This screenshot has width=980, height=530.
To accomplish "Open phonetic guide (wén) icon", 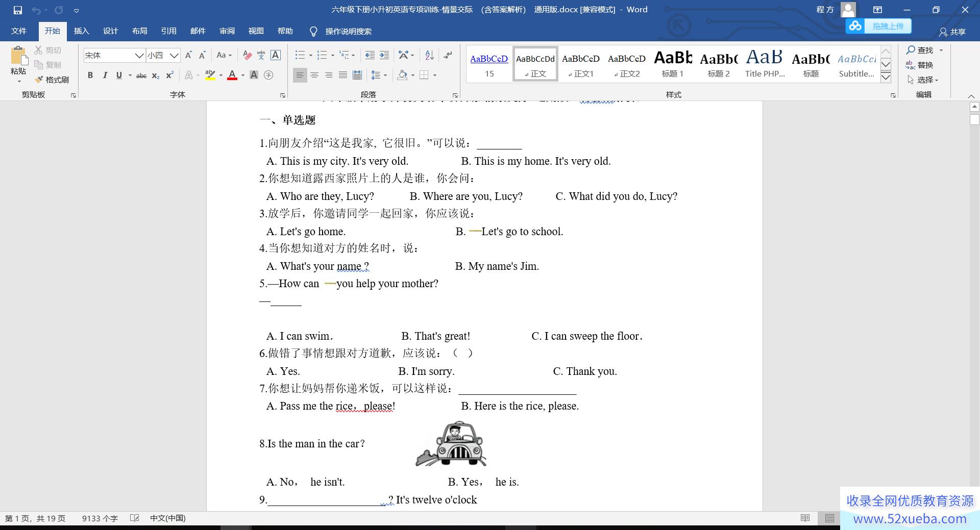I will [x=261, y=55].
